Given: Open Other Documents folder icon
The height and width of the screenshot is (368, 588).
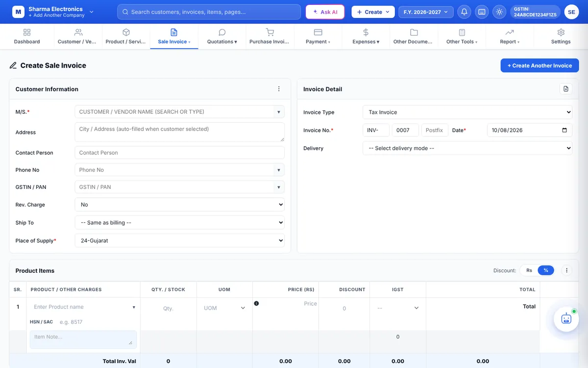Looking at the screenshot, I should pyautogui.click(x=414, y=32).
